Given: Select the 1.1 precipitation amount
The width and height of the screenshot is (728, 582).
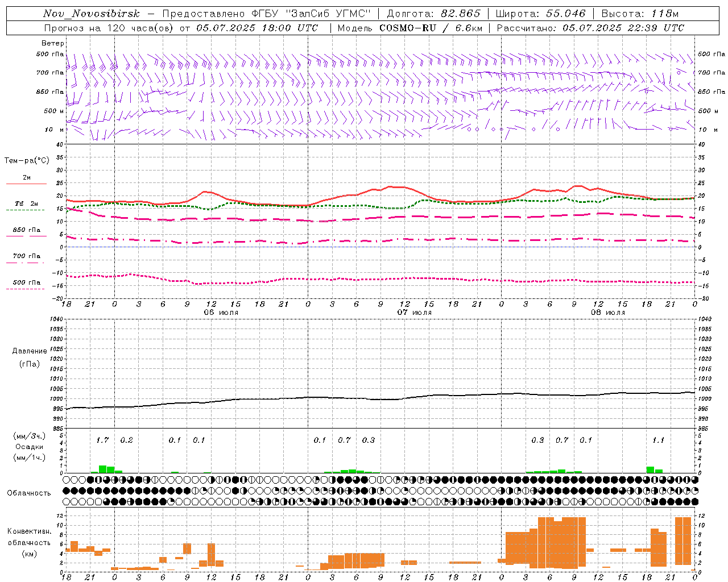Looking at the screenshot, I should 658,440.
